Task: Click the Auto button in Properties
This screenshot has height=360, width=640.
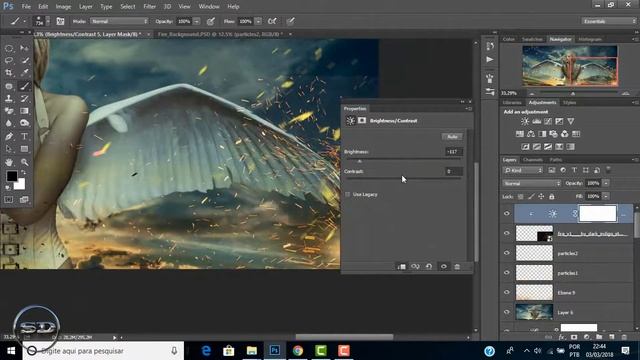Action: [x=452, y=137]
